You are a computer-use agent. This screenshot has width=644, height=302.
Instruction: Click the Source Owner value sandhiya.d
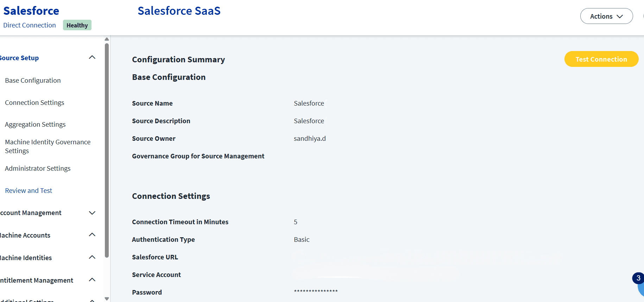click(x=310, y=138)
